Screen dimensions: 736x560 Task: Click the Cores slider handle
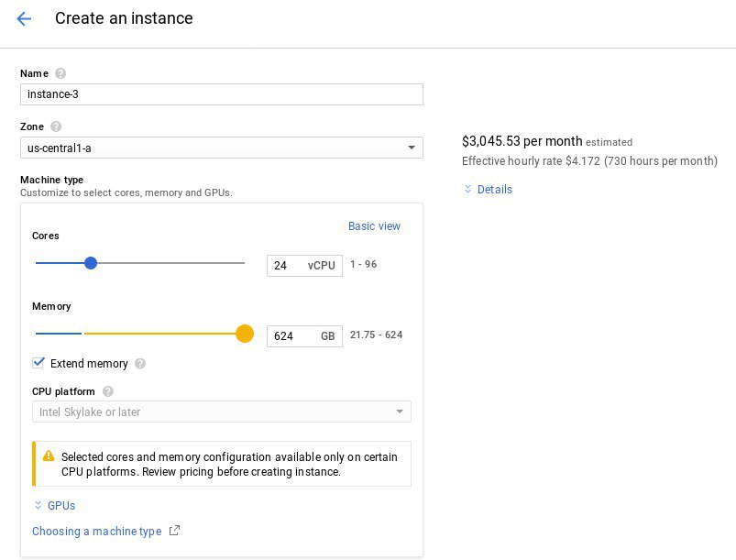(91, 263)
